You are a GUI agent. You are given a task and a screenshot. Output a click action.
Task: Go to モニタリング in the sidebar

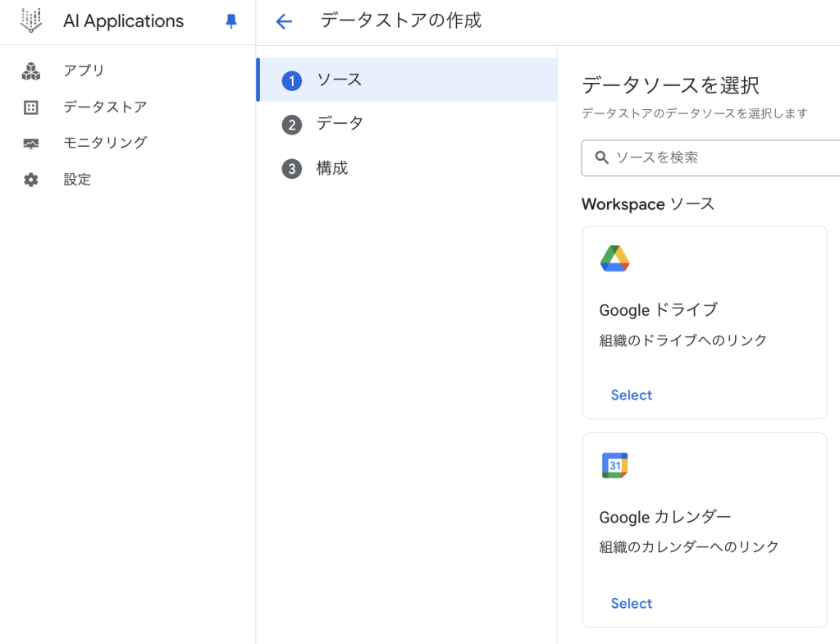click(105, 144)
